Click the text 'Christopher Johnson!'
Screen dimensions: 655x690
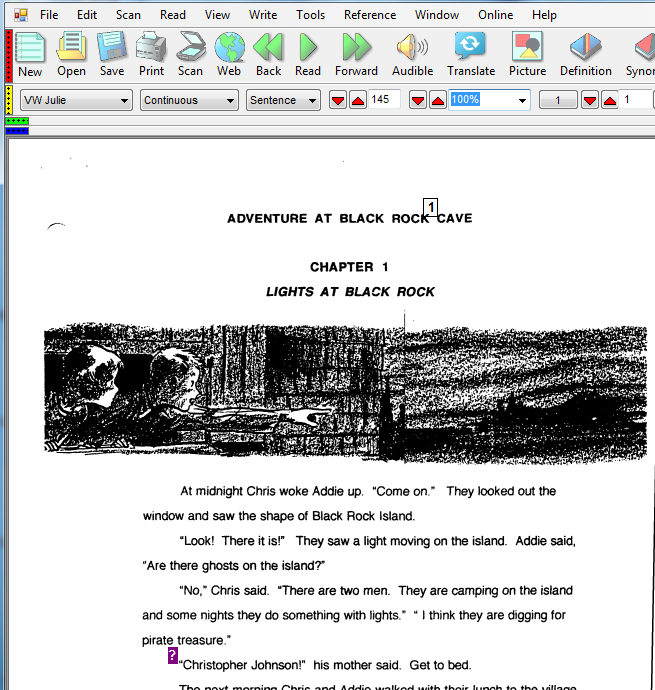[x=242, y=665]
